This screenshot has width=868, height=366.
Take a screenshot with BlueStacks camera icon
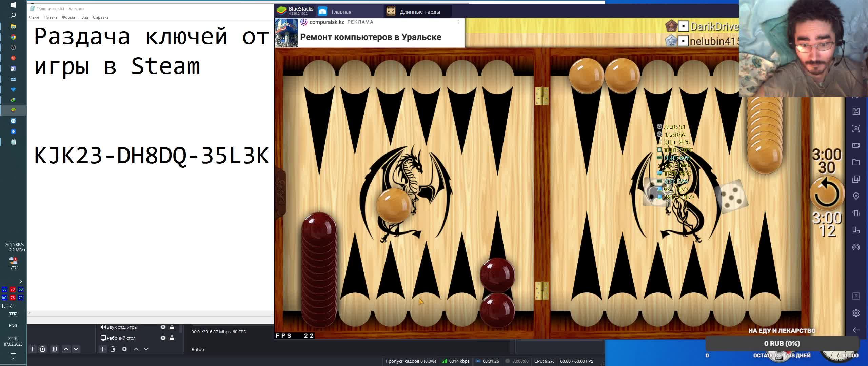click(x=856, y=128)
